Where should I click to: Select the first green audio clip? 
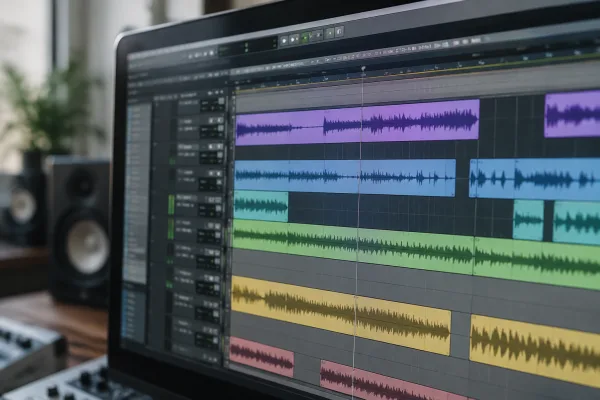point(353,247)
